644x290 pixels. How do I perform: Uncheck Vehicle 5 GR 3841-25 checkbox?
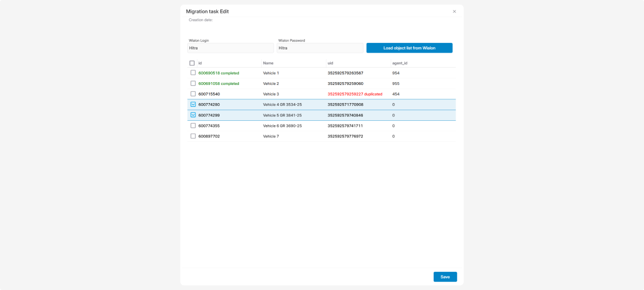(193, 115)
